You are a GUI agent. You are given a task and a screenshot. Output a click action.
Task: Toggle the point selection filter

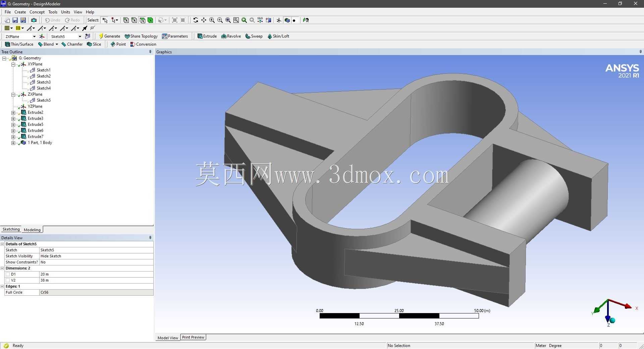point(126,20)
